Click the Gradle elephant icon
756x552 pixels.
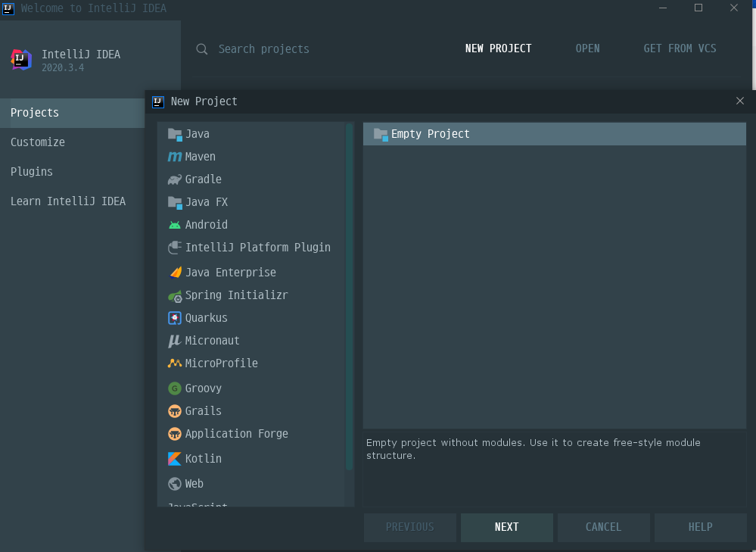(x=175, y=179)
